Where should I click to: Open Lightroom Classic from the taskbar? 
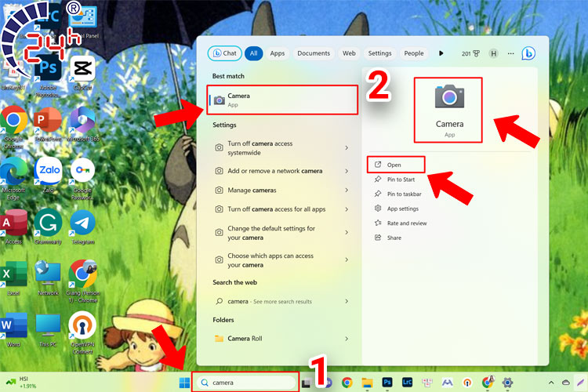coord(407,383)
